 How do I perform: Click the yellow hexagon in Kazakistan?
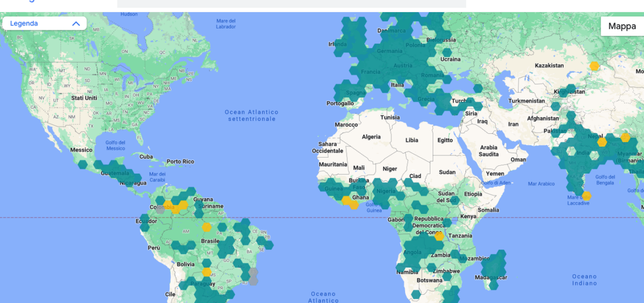click(594, 66)
